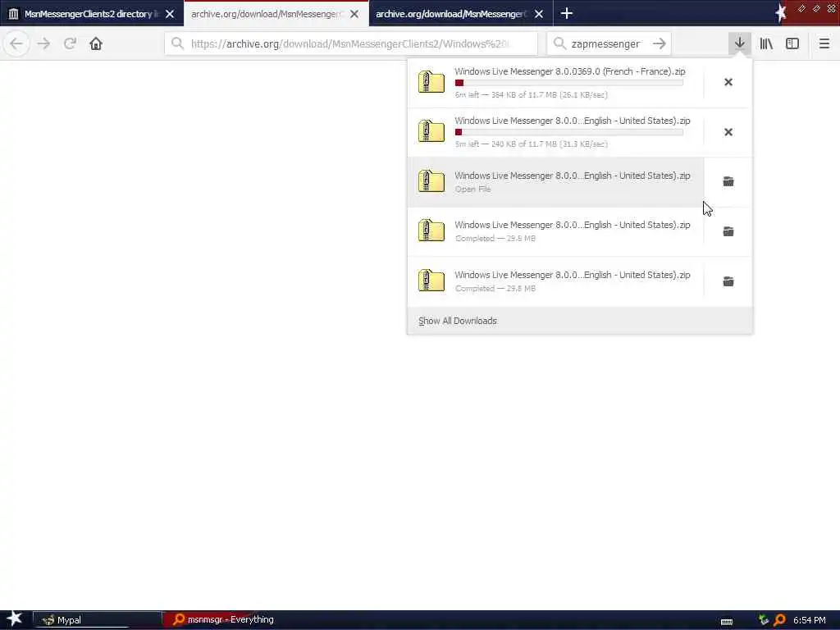
Task: Cancel the French - France zip download
Action: [728, 82]
